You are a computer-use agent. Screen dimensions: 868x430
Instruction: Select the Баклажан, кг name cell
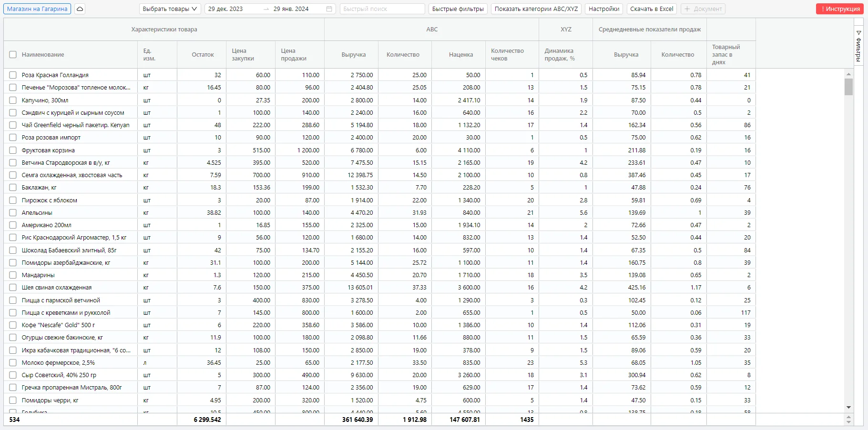click(39, 188)
